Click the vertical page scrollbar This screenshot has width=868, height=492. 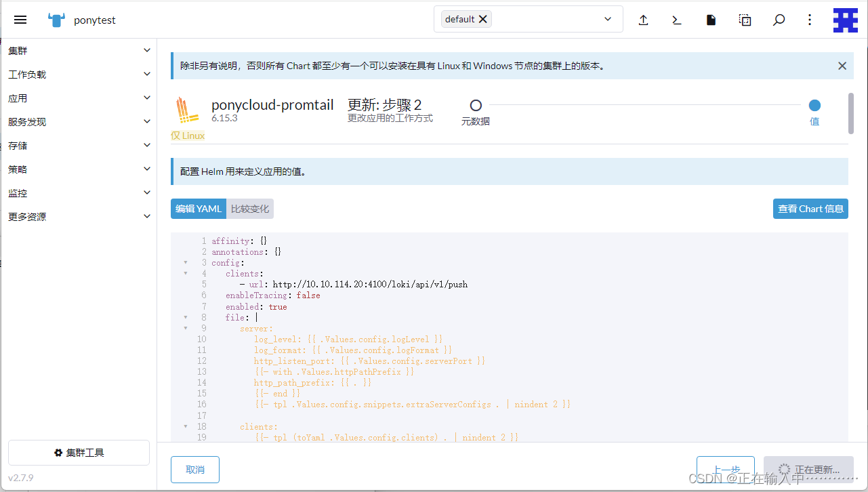pyautogui.click(x=850, y=113)
